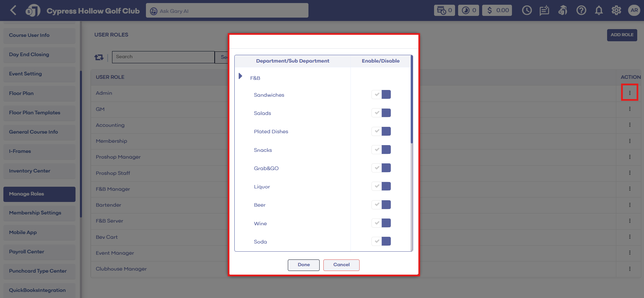The width and height of the screenshot is (644, 298).
Task: Toggle the Sandwiches sub department switch
Action: [x=381, y=95]
